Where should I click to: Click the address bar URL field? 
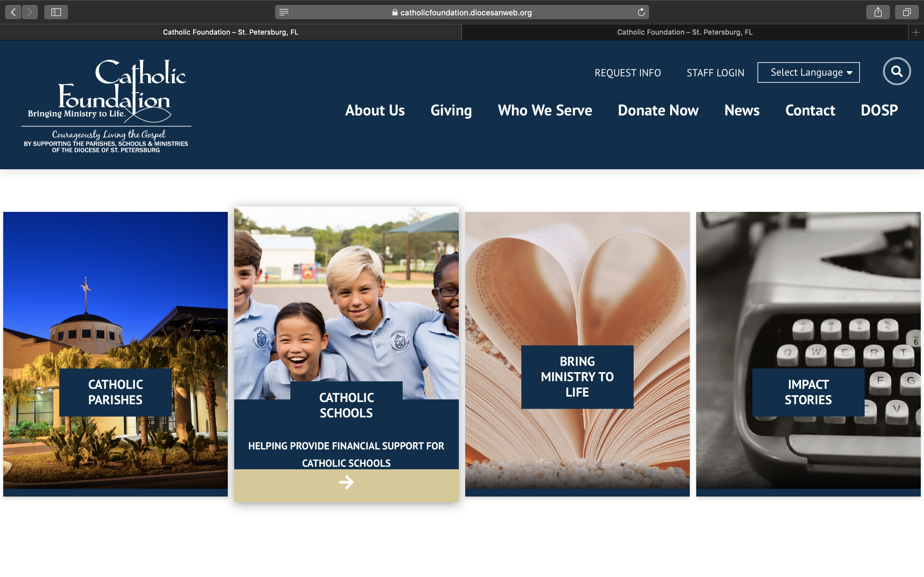coord(462,12)
